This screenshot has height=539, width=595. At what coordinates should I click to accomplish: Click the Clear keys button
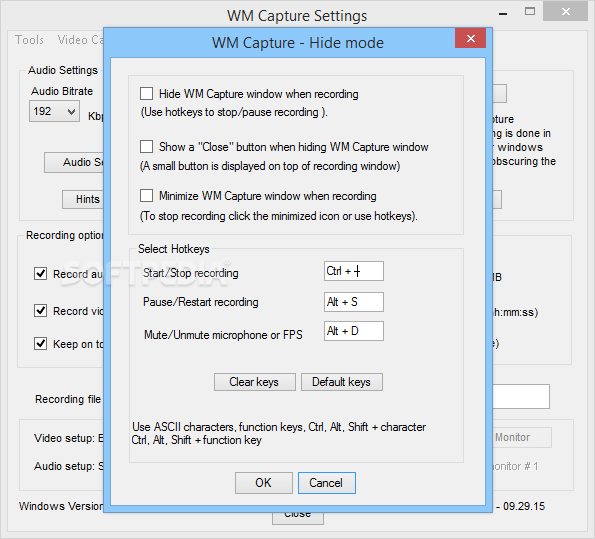click(x=255, y=382)
